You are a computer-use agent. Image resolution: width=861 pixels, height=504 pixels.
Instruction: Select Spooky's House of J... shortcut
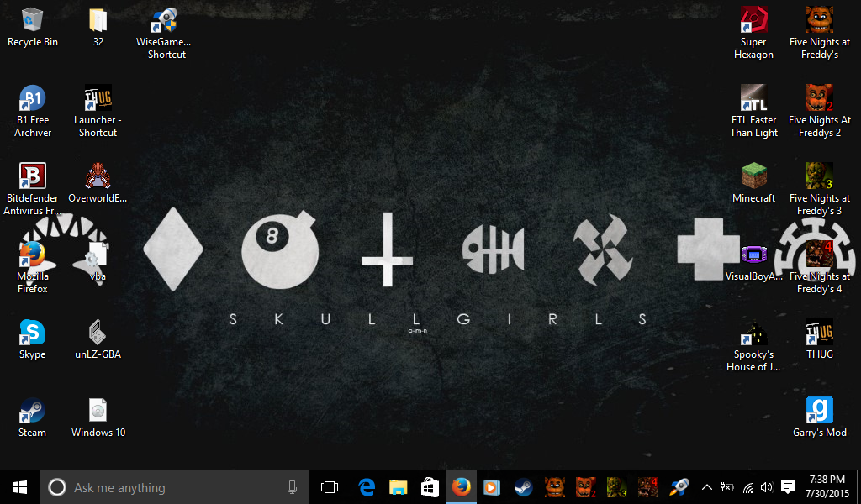click(753, 345)
